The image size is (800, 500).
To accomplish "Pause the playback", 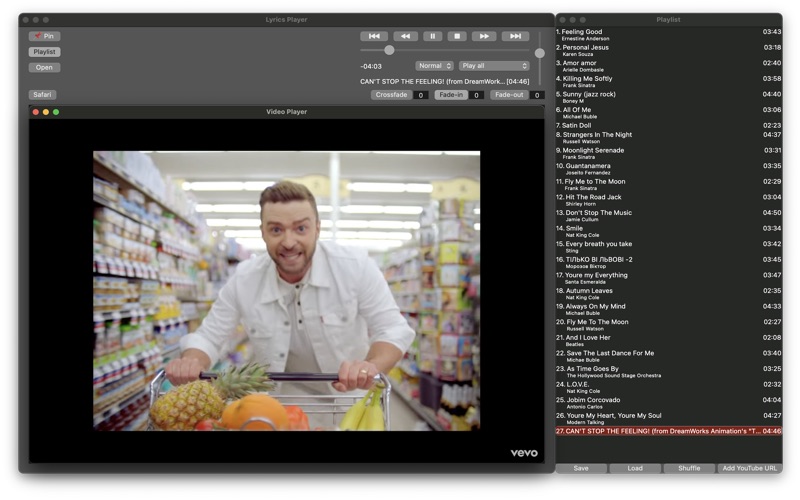I will click(433, 36).
